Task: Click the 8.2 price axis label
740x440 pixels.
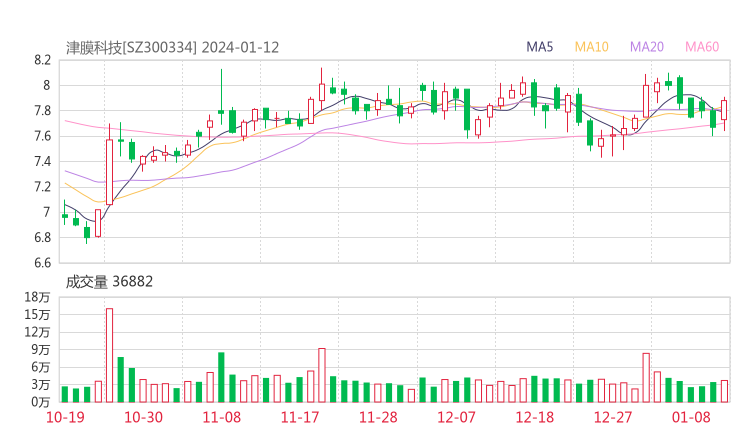Action: pyautogui.click(x=42, y=60)
